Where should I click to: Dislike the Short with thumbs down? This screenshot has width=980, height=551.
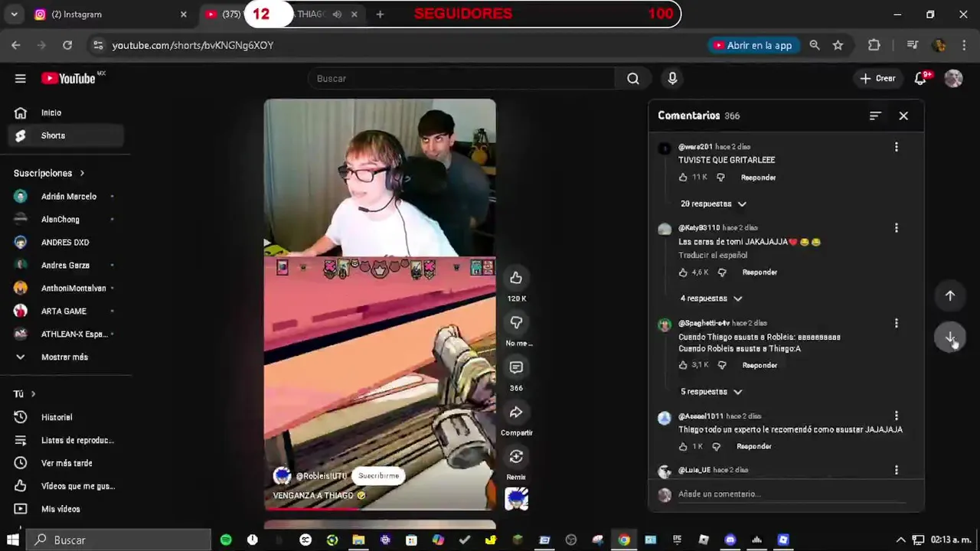tap(516, 323)
